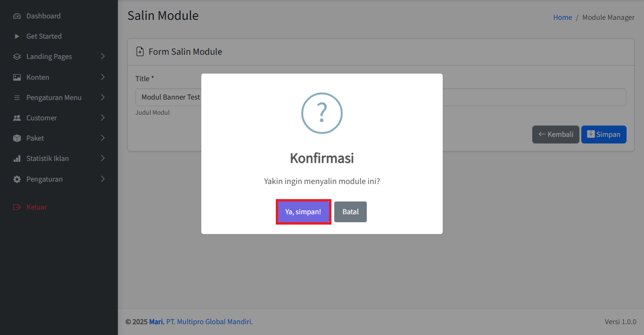
Task: Click the Dashboard speedometer icon
Action: pyautogui.click(x=17, y=16)
